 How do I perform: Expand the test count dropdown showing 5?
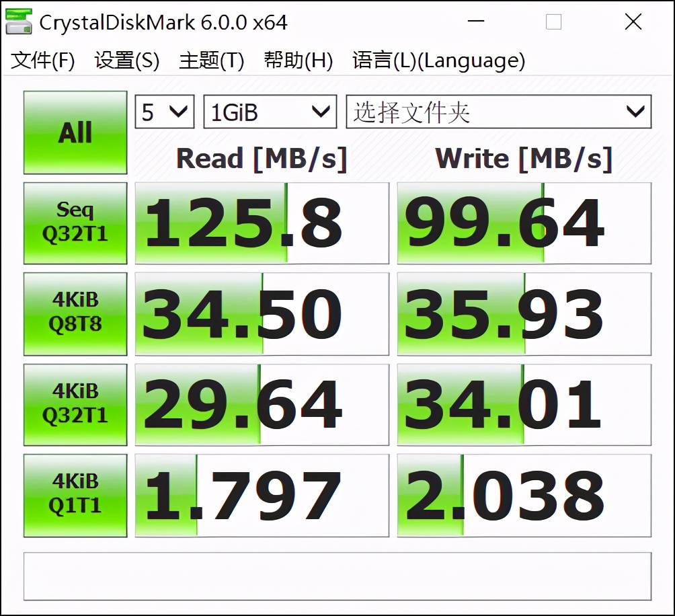coord(165,112)
